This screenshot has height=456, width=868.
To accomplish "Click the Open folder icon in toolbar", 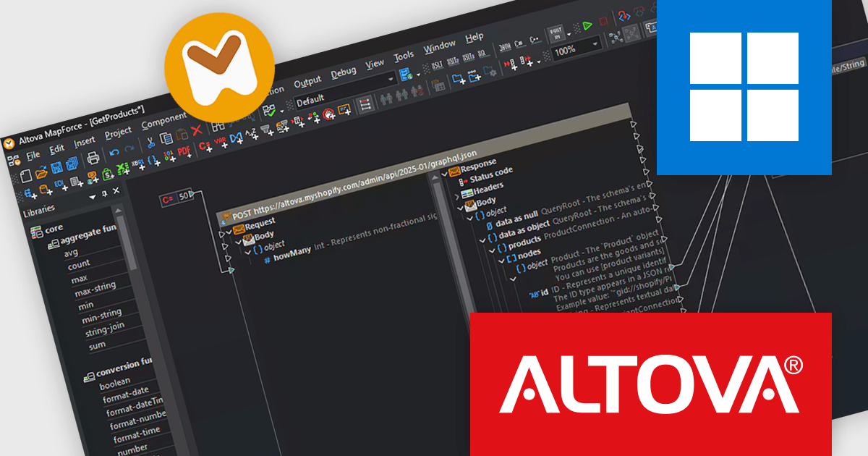I will point(41,173).
